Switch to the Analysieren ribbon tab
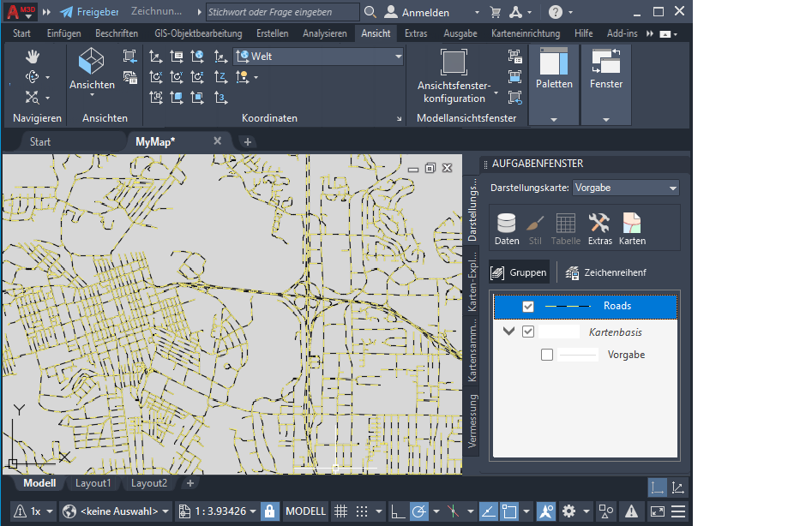Viewport: 812px width, 526px height. click(x=325, y=33)
